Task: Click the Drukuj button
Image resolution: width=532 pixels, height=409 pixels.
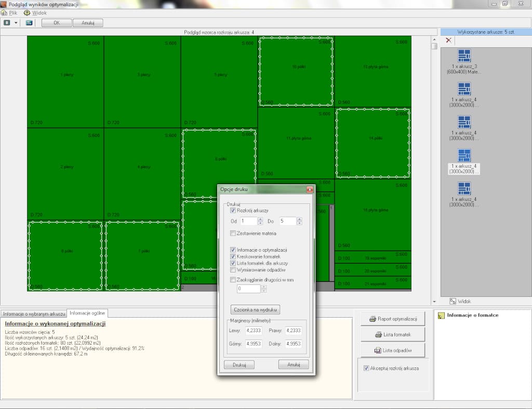Action: click(239, 365)
